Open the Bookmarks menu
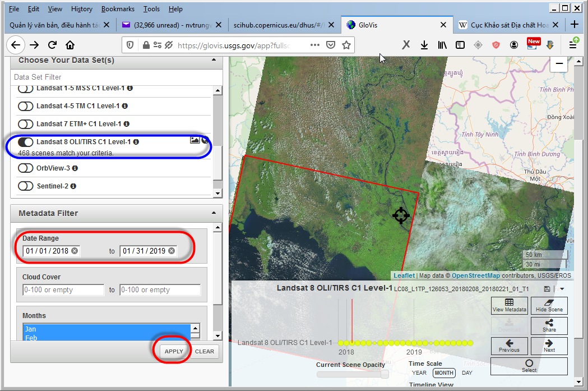Image resolution: width=588 pixels, height=391 pixels. tap(118, 9)
